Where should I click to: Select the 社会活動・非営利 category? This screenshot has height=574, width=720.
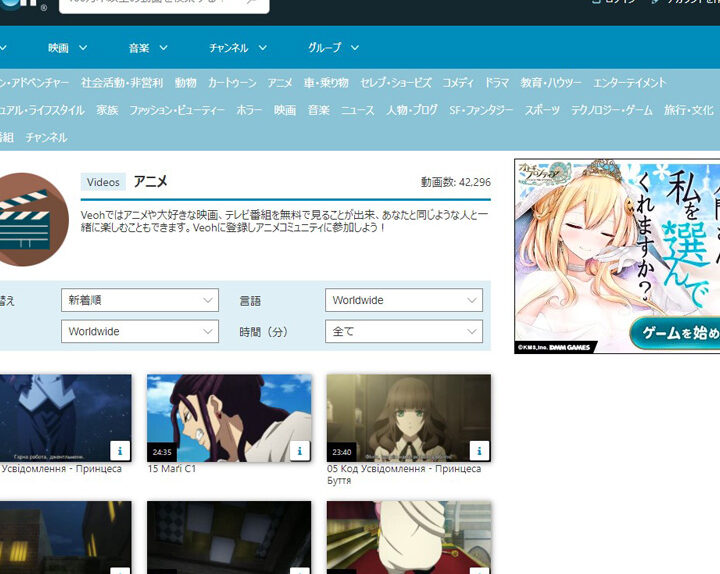(x=122, y=83)
